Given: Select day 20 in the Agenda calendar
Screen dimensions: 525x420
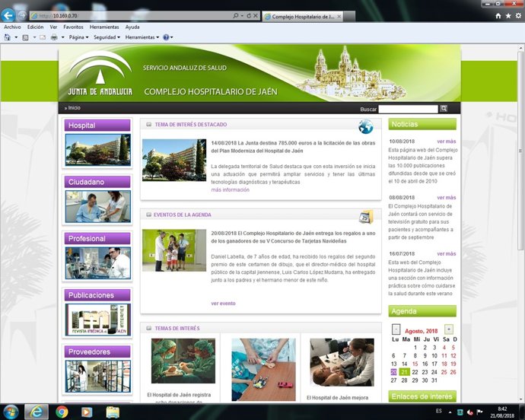Looking at the screenshot, I should point(394,372).
